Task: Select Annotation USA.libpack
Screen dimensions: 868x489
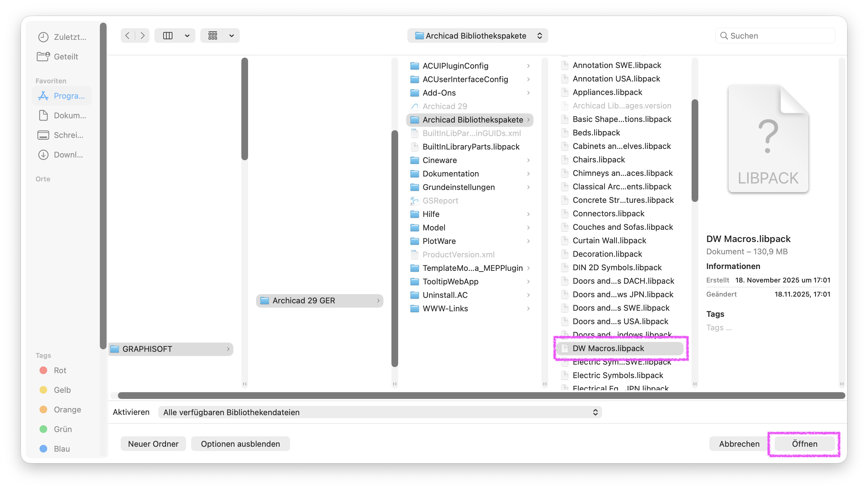Action: (x=620, y=78)
